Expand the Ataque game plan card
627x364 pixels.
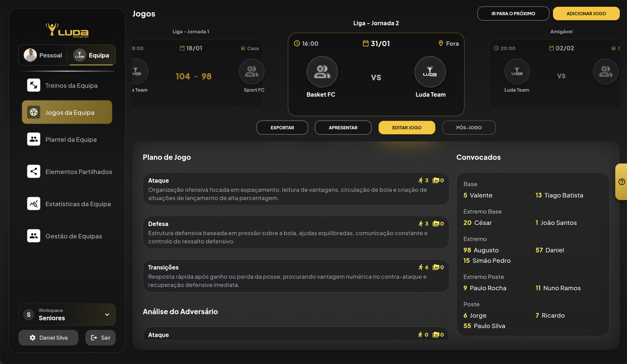296,189
